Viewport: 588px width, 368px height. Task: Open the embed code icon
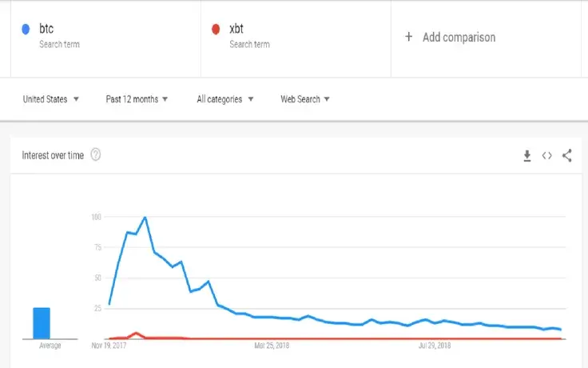[547, 156]
